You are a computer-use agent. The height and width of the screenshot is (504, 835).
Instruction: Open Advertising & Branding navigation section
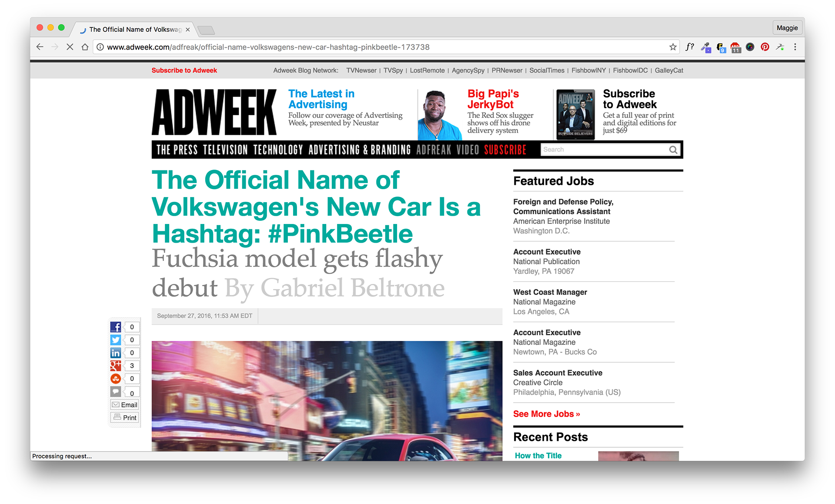click(360, 150)
